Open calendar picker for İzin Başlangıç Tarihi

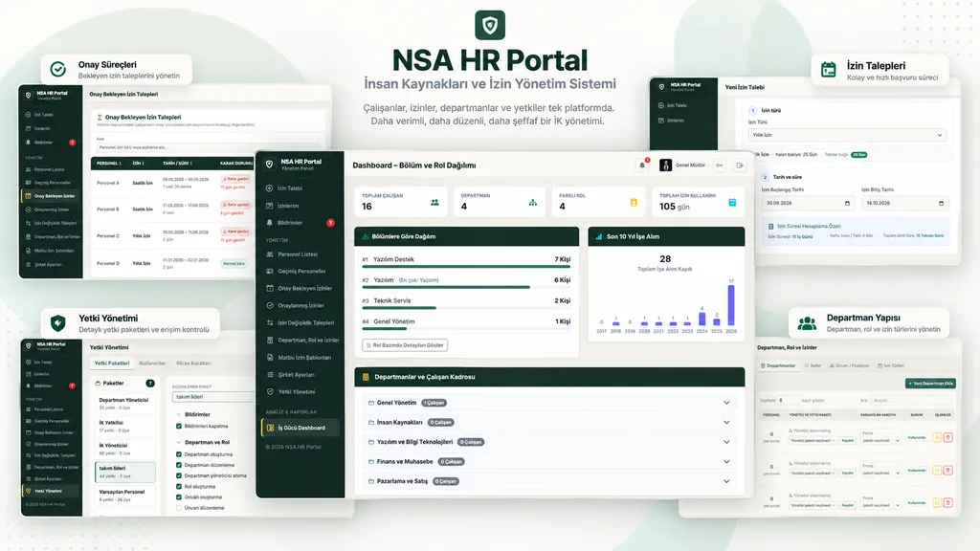(x=847, y=203)
